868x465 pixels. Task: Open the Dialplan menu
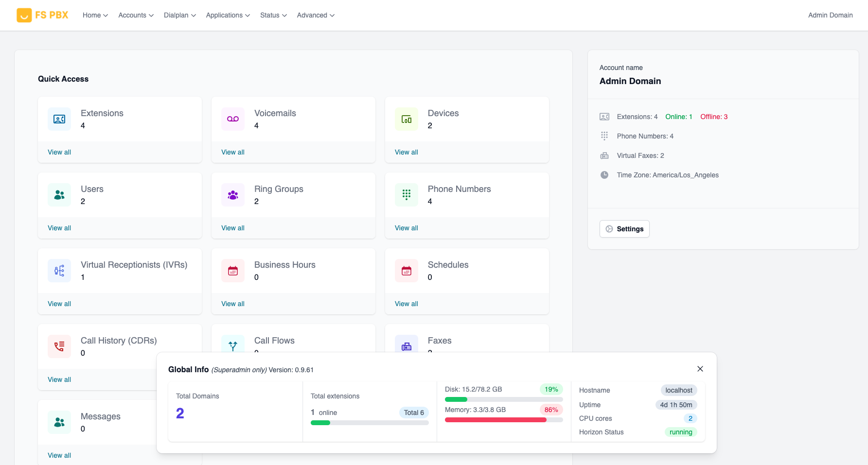[x=179, y=15]
